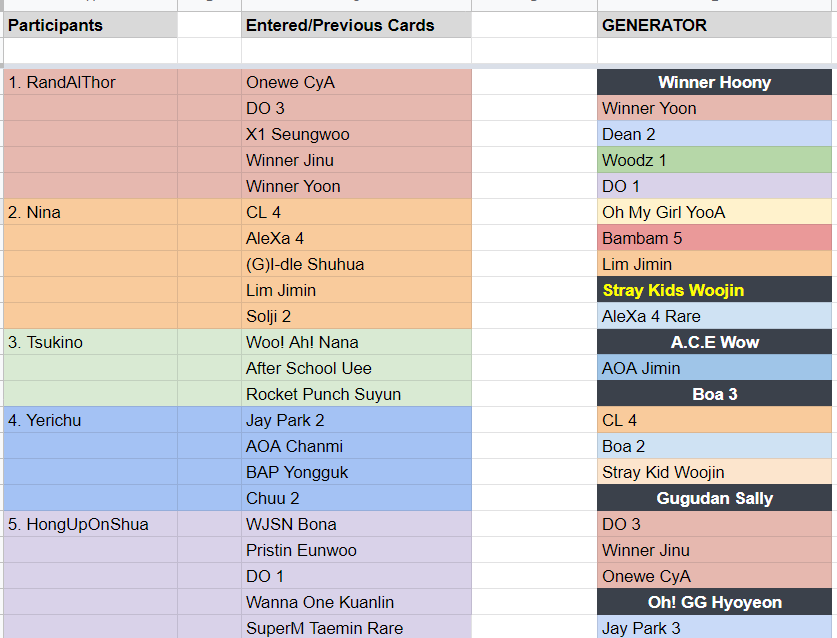
Task: Select the 'AleXa 4' cell
Action: 356,238
